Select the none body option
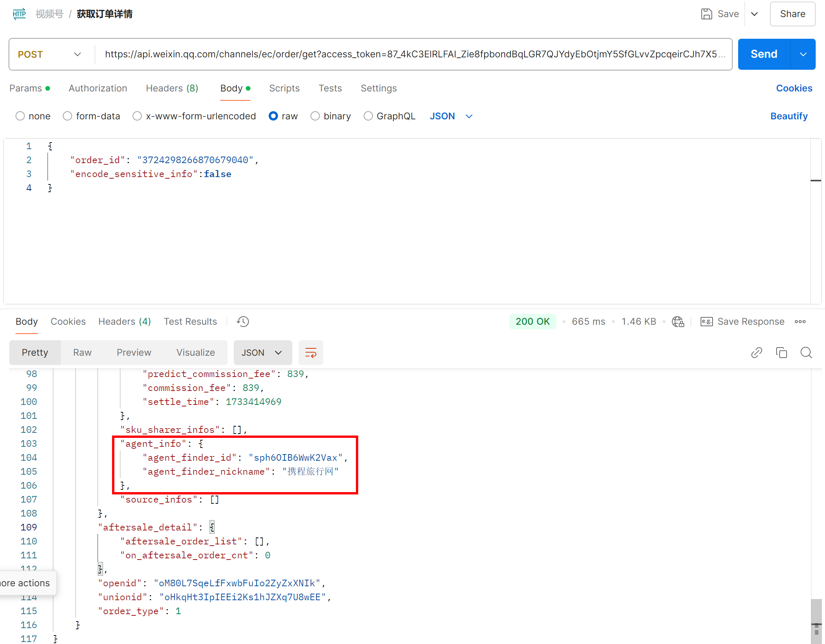The width and height of the screenshot is (825, 644). [20, 116]
